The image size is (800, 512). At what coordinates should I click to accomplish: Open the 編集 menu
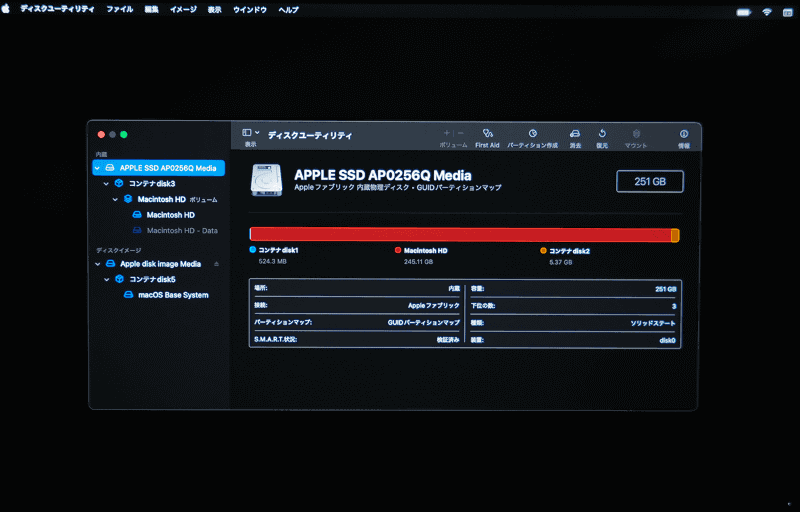152,10
